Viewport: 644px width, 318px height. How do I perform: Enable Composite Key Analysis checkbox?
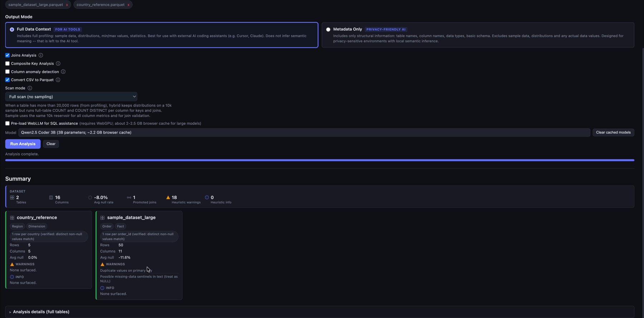pyautogui.click(x=8, y=63)
